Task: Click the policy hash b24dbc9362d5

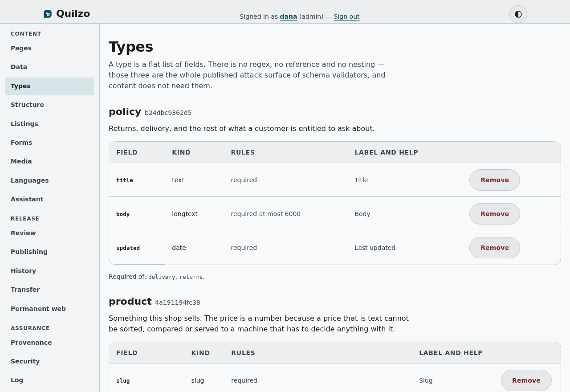Action: tap(168, 113)
